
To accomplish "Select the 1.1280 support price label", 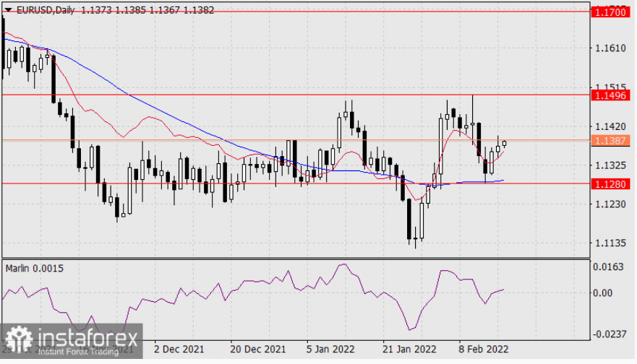I will click(x=610, y=184).
